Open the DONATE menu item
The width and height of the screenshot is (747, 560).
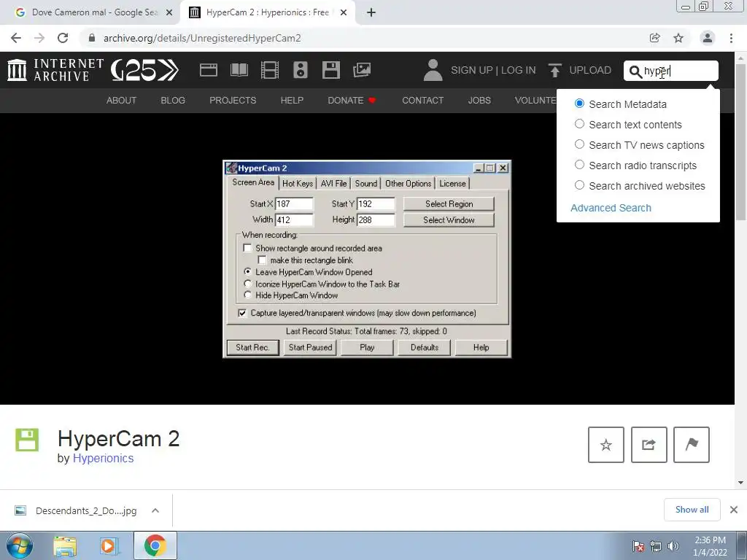[x=352, y=101]
